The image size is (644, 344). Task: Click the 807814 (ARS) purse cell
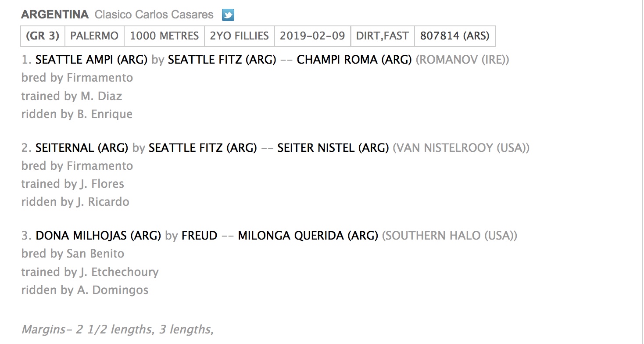click(455, 36)
